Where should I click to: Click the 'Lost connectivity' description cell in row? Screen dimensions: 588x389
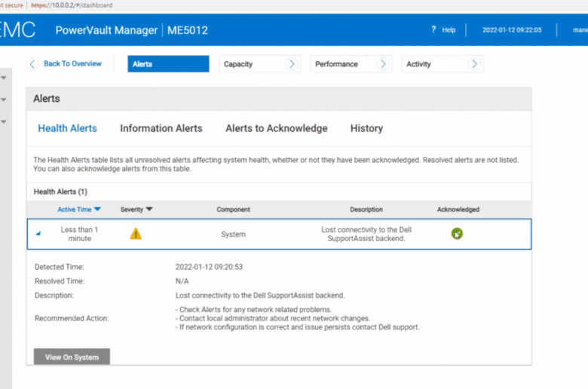pos(366,234)
